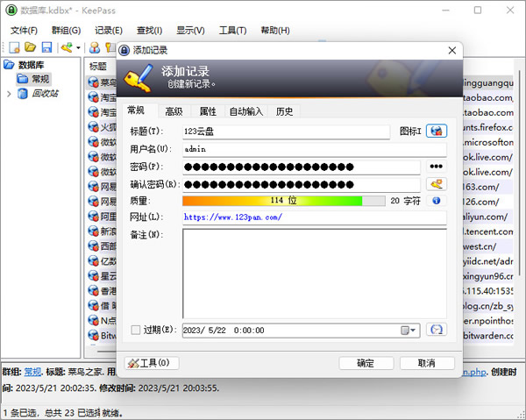Open the 属性 tab
This screenshot has height=420, width=526.
[x=208, y=111]
